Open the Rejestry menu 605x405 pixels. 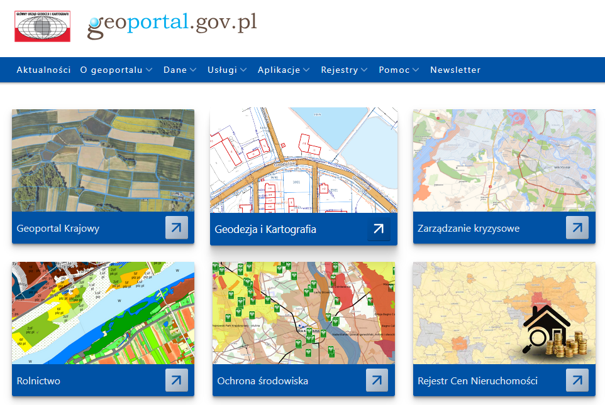[339, 70]
